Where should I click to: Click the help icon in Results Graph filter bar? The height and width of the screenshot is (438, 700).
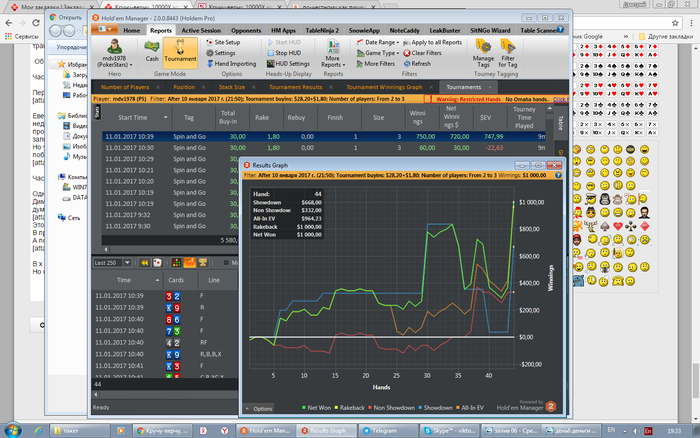pos(558,175)
